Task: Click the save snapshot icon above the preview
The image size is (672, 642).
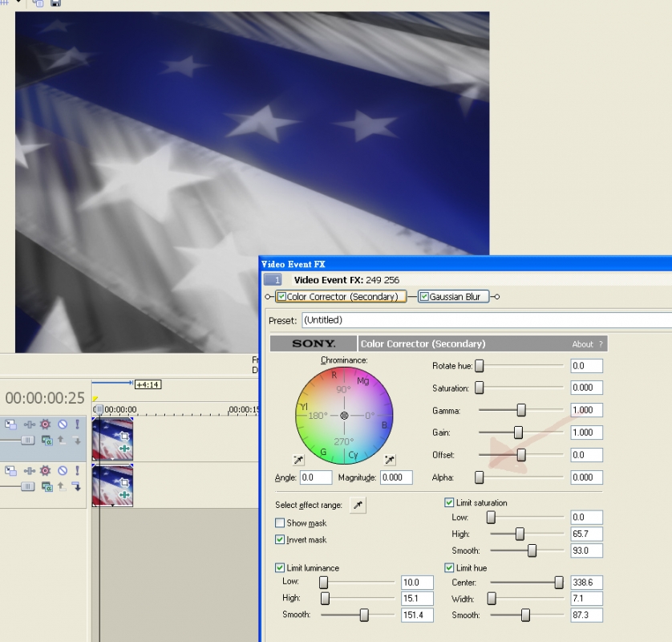Action: coord(55,3)
